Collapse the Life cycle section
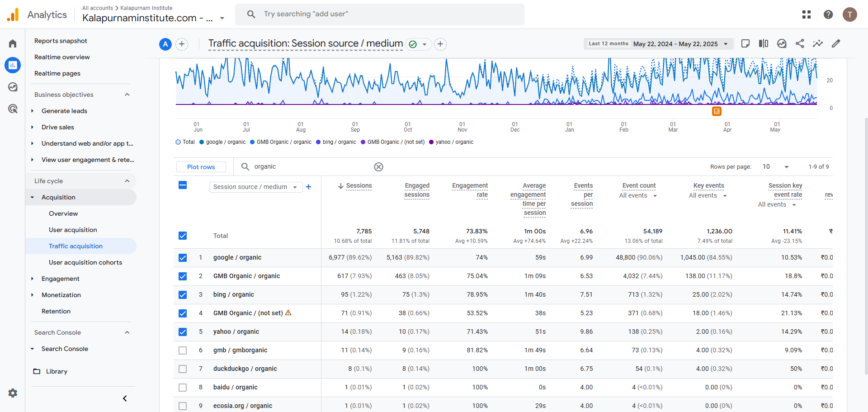868x412 pixels. click(127, 181)
